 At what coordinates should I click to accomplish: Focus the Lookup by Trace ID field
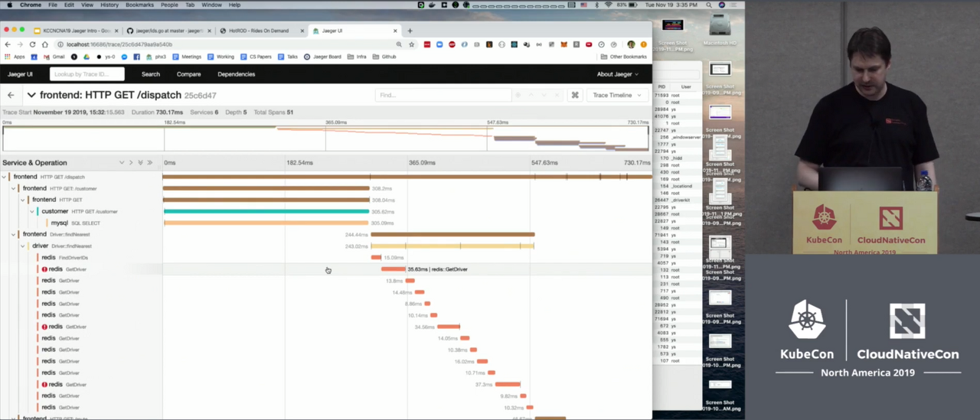coord(87,74)
